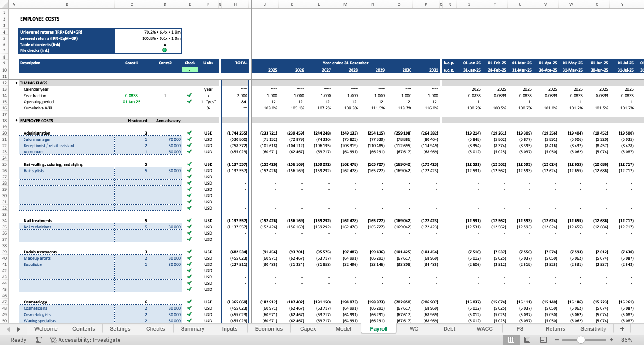This screenshot has height=345, width=644.
Task: Switch to the WACC sheet
Action: tap(484, 329)
